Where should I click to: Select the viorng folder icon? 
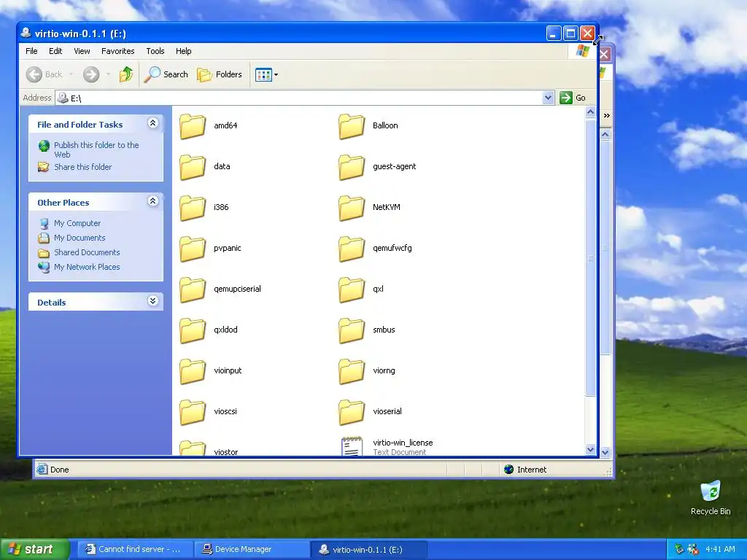(352, 371)
